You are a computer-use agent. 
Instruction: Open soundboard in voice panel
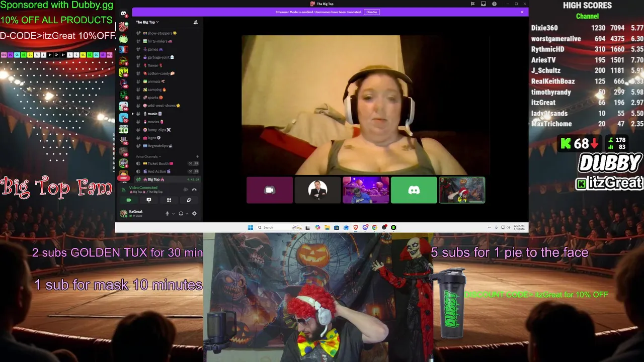tap(189, 200)
